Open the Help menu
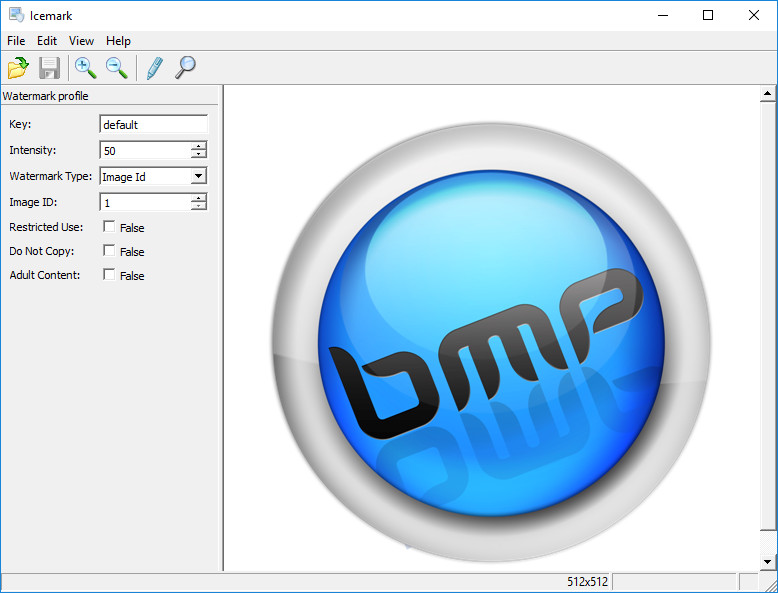 coord(118,41)
